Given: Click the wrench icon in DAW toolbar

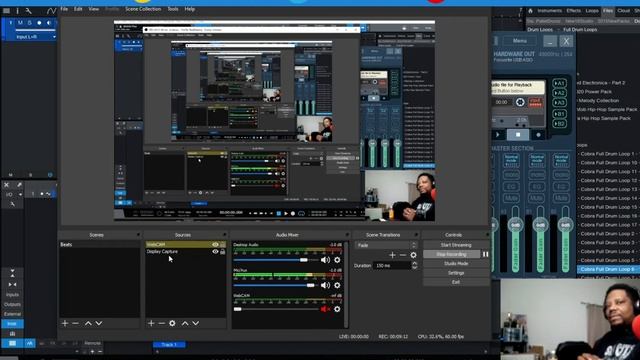Looking at the screenshot, I should click(x=29, y=11).
